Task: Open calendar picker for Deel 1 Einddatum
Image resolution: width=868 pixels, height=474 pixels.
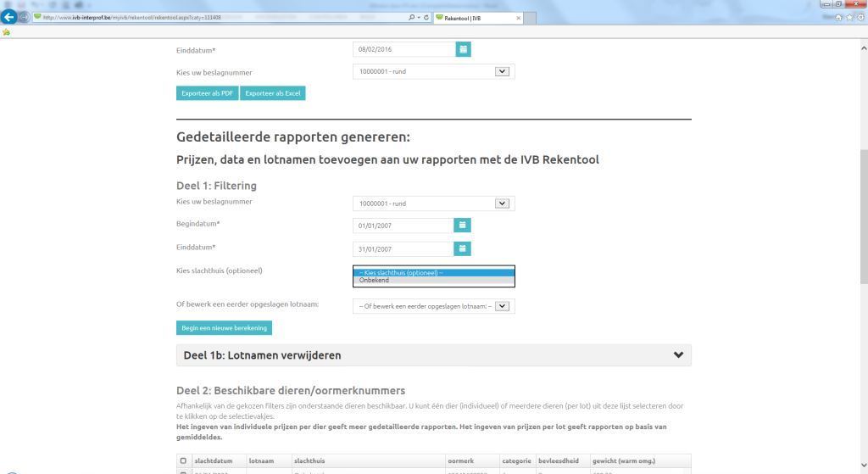Action: point(463,249)
